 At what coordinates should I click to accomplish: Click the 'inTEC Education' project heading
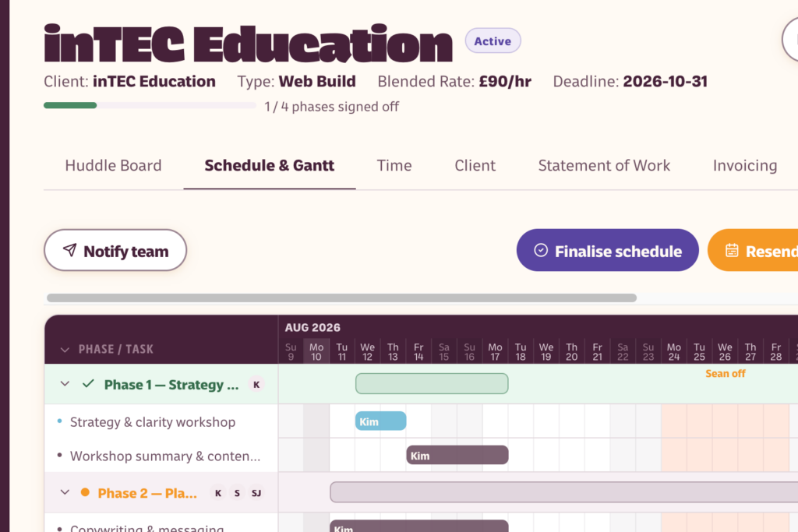tap(249, 44)
